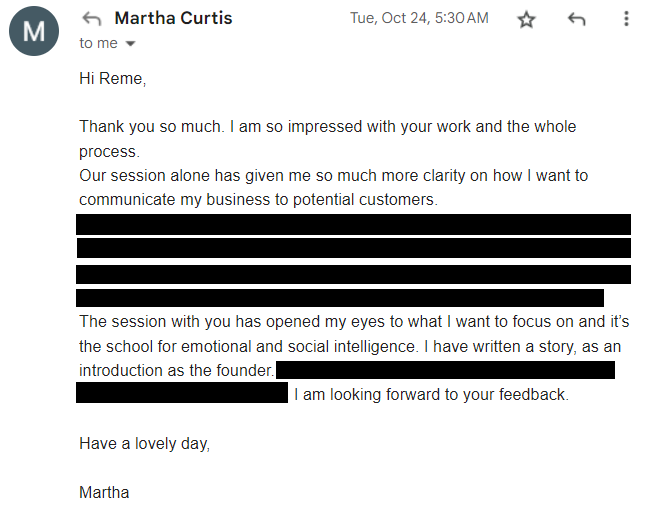Click "I am looking forward to your feedback"
The image size is (657, 512).
click(431, 394)
